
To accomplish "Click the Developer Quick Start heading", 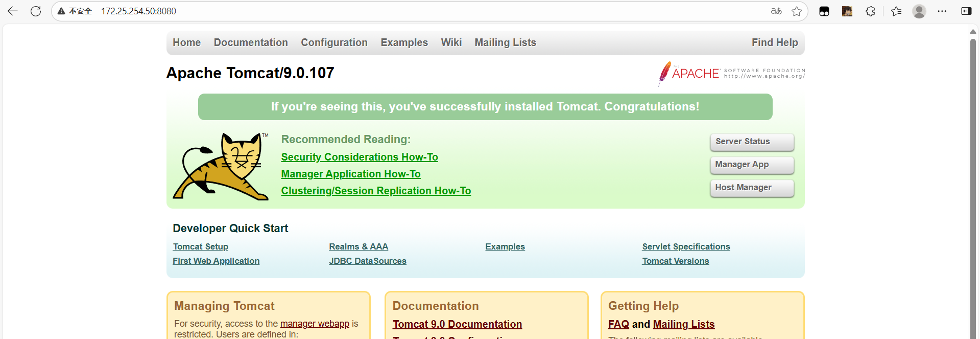I will [x=230, y=229].
